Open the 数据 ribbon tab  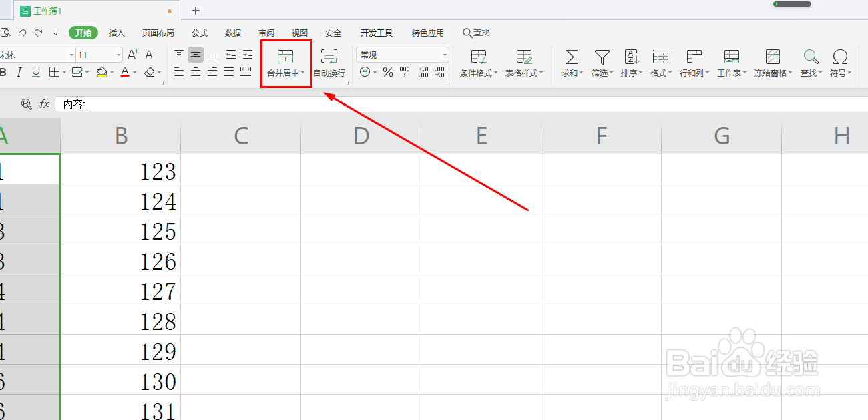coord(232,32)
